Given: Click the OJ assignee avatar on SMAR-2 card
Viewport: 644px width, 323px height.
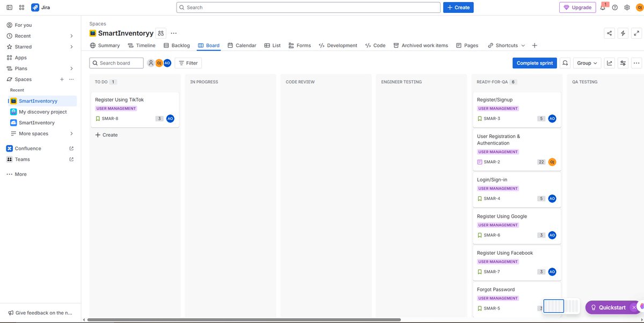Looking at the screenshot, I should pyautogui.click(x=552, y=162).
